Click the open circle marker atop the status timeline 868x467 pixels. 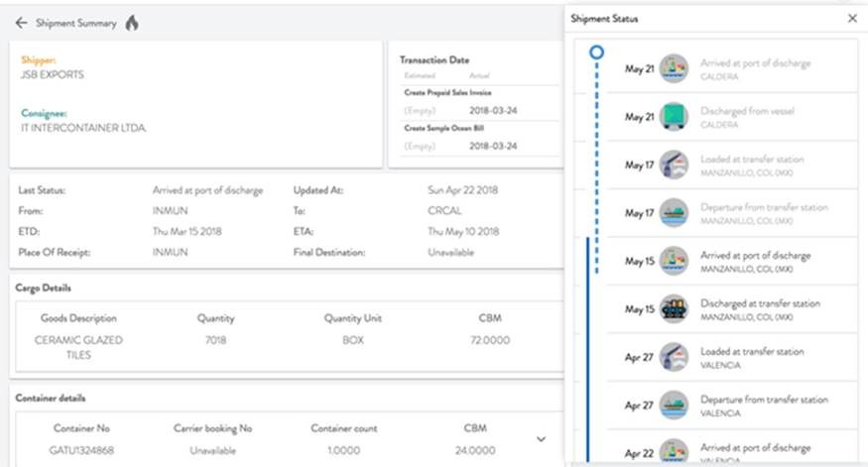pos(596,52)
